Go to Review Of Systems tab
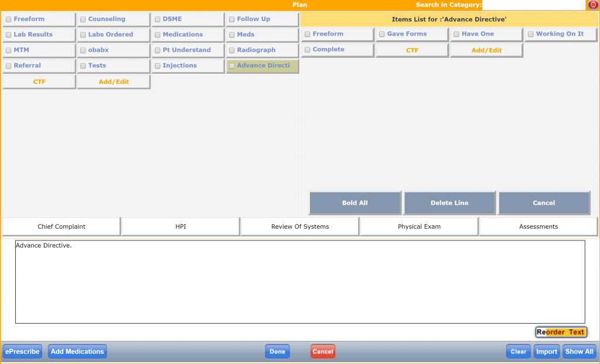 tap(300, 226)
